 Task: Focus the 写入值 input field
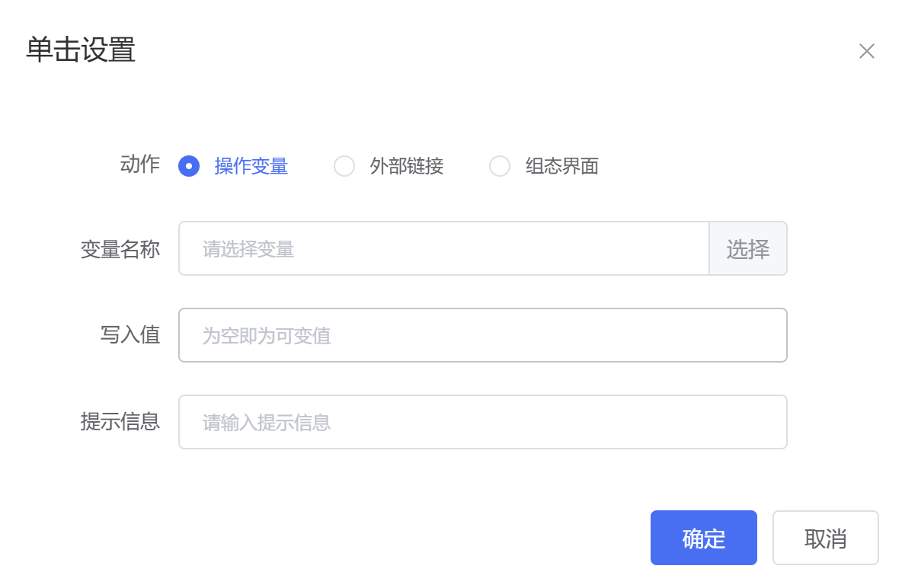[483, 335]
